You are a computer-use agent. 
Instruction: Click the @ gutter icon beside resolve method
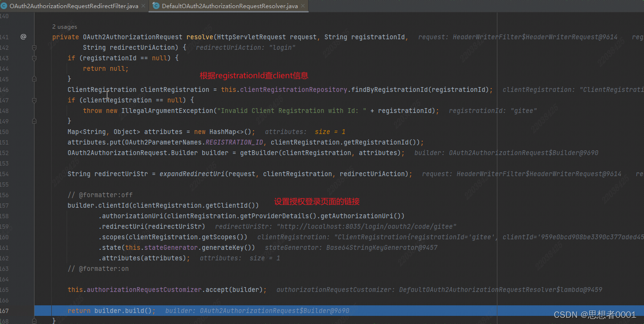point(23,37)
